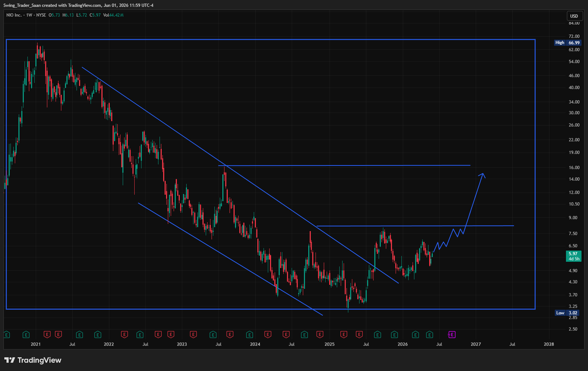Click the low value L5.72
Image resolution: width=588 pixels, height=371 pixels.
tap(81, 15)
